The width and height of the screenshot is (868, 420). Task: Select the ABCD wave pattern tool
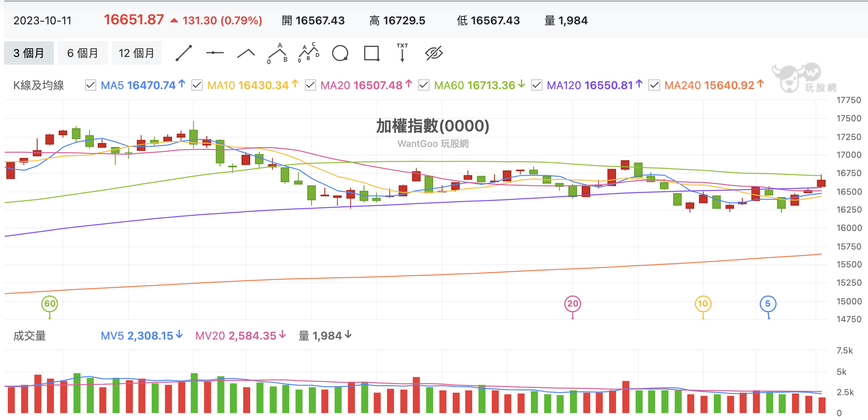309,53
